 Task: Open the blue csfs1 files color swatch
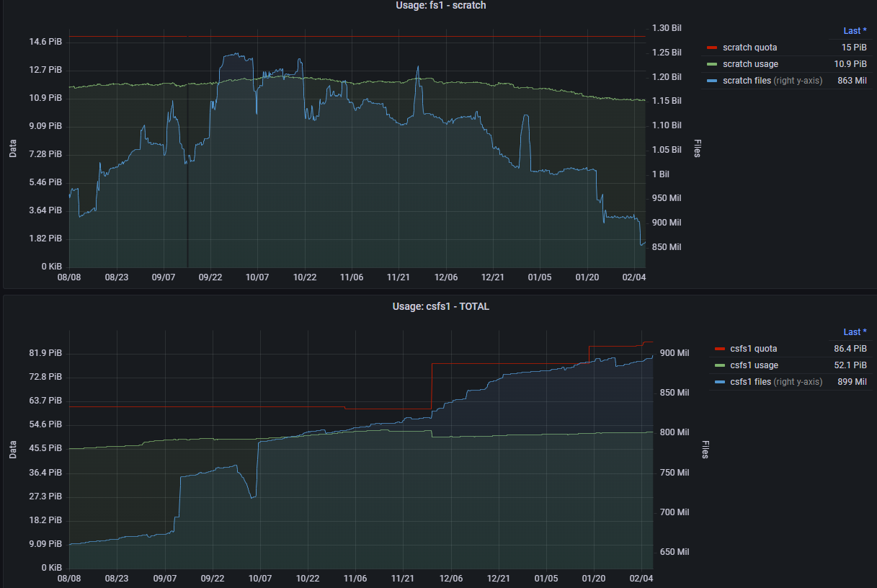(719, 382)
